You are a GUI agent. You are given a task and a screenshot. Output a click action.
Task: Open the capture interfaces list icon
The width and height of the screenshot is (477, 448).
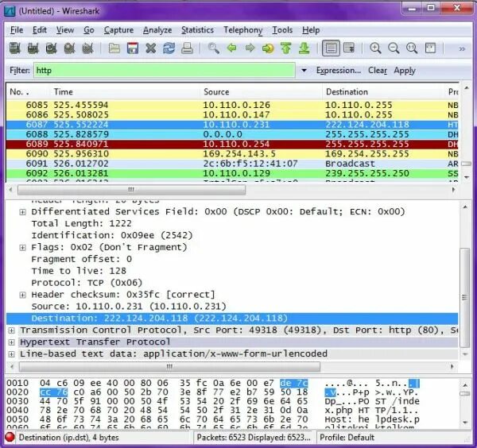pos(15,48)
